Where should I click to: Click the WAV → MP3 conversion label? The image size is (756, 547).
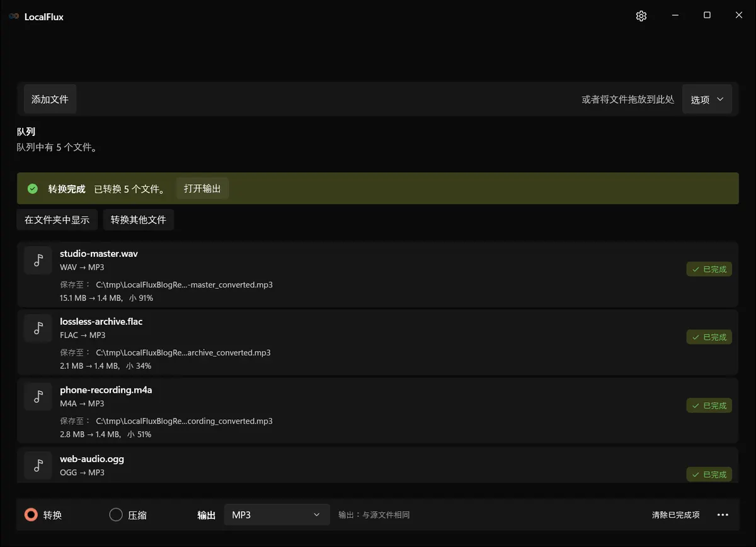pyautogui.click(x=82, y=268)
